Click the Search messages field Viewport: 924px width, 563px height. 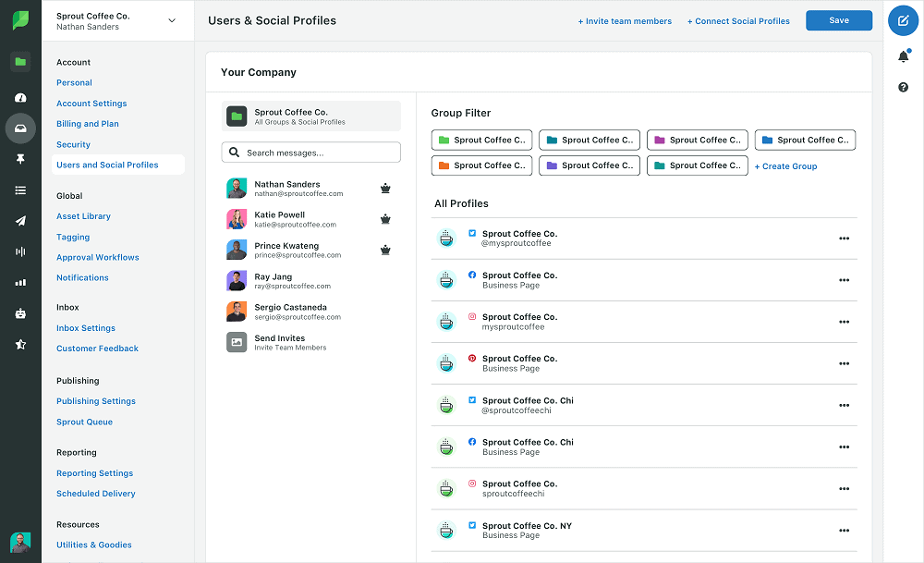[x=311, y=153]
